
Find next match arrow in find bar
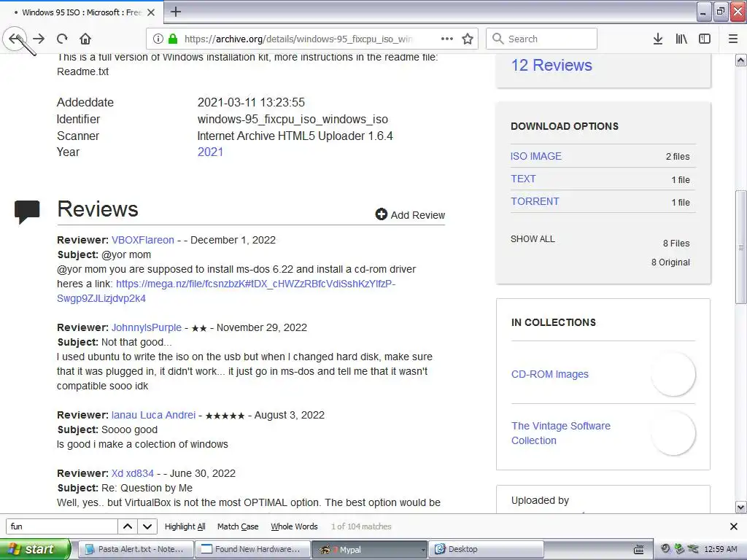[147, 526]
